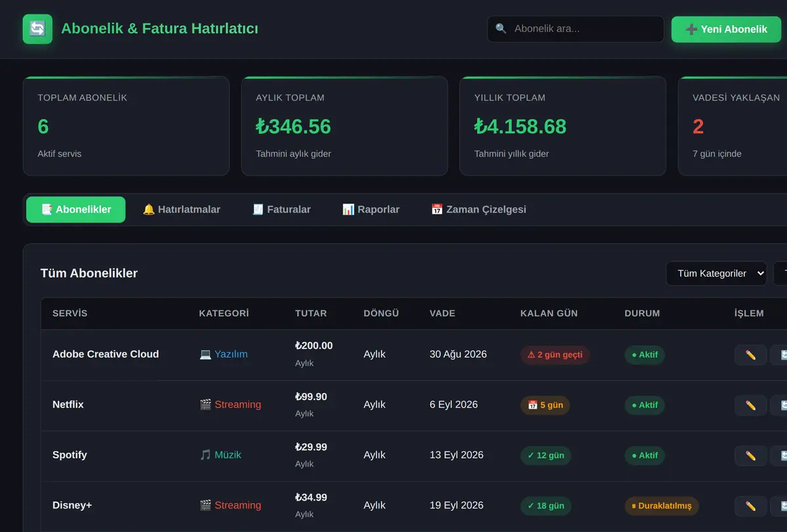Click the '19 Eyl 2026' due date
Image resolution: width=787 pixels, height=532 pixels.
(x=456, y=506)
